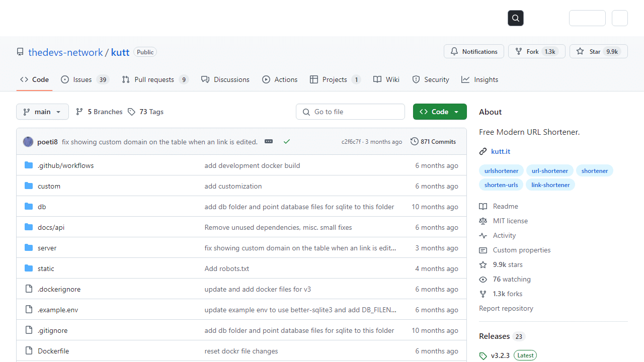Select the shorten-urls topic tag

click(x=501, y=185)
